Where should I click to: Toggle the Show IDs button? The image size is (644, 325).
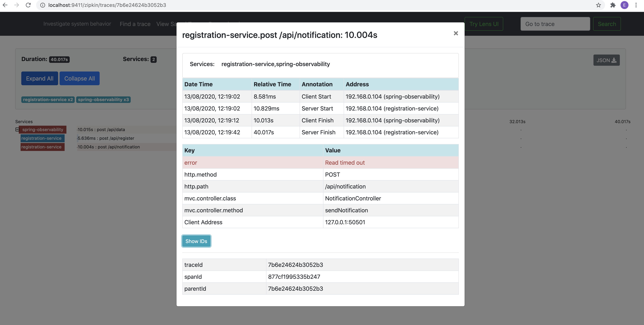(x=196, y=241)
